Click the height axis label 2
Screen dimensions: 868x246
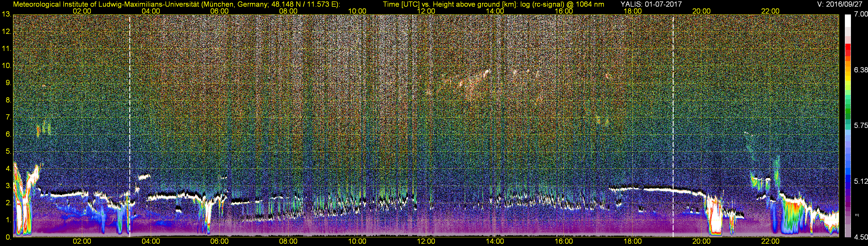tap(8, 203)
